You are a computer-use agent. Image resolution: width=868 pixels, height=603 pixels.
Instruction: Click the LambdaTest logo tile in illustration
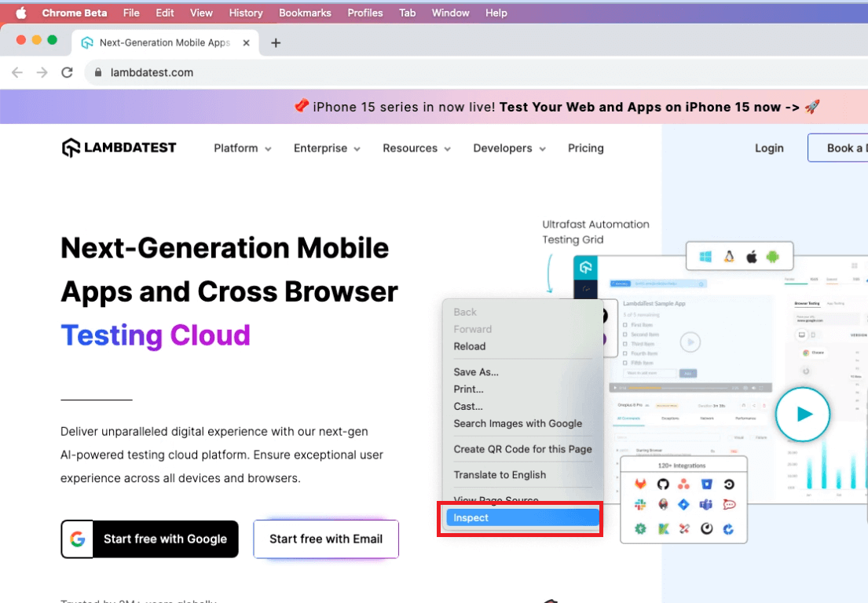coord(586,268)
